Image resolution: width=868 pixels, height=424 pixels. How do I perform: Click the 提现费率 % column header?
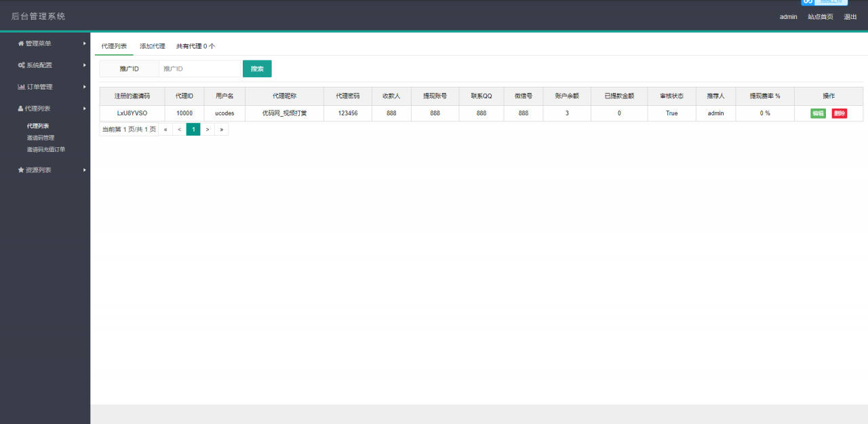coord(765,96)
